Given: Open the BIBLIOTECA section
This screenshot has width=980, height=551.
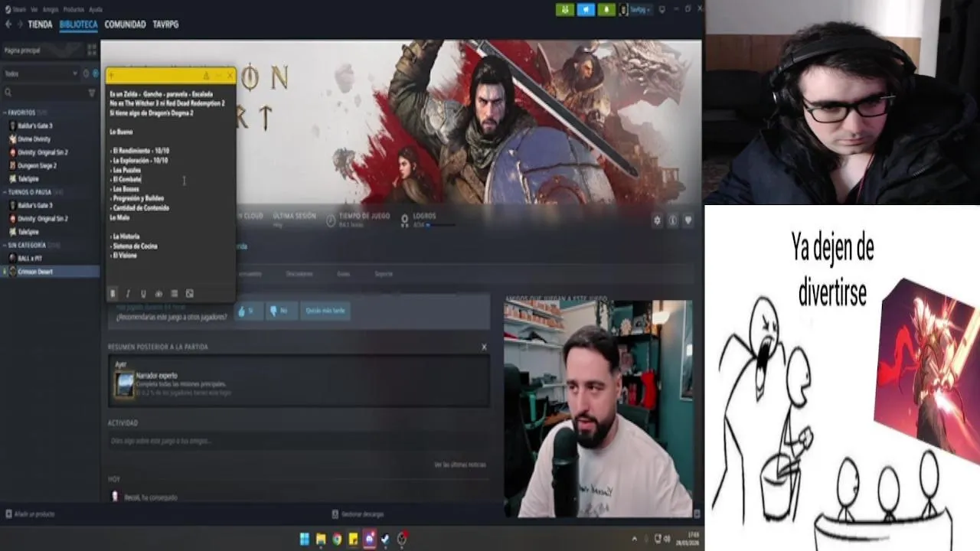Looking at the screenshot, I should [78, 24].
